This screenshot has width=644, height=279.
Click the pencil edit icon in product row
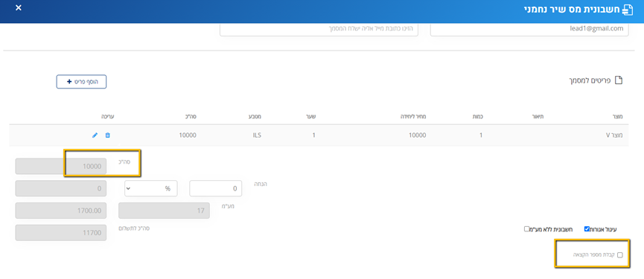click(x=95, y=135)
